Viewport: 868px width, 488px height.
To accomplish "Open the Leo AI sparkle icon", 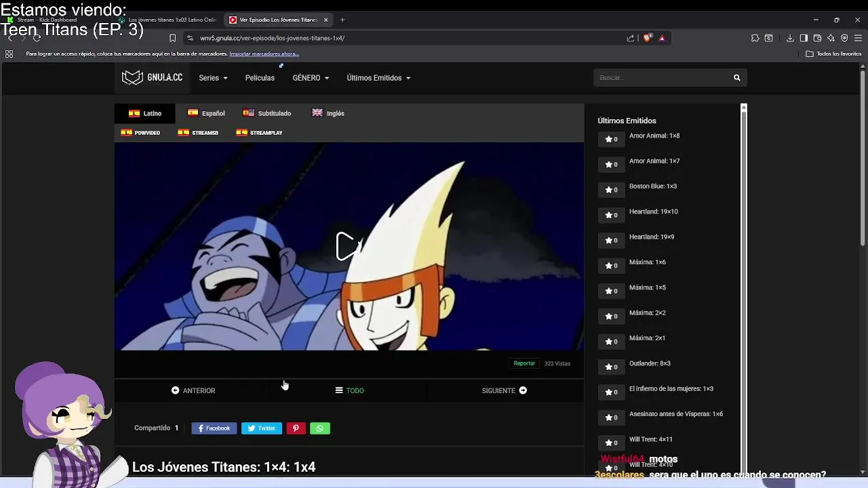I will (x=831, y=38).
